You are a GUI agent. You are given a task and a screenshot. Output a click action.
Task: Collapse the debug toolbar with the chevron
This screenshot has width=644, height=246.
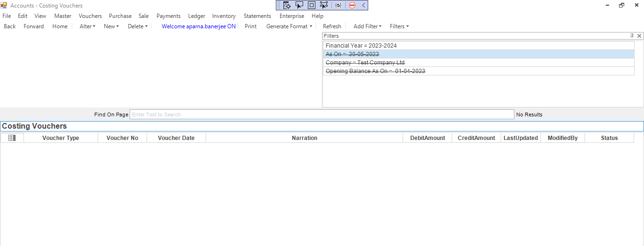363,5
